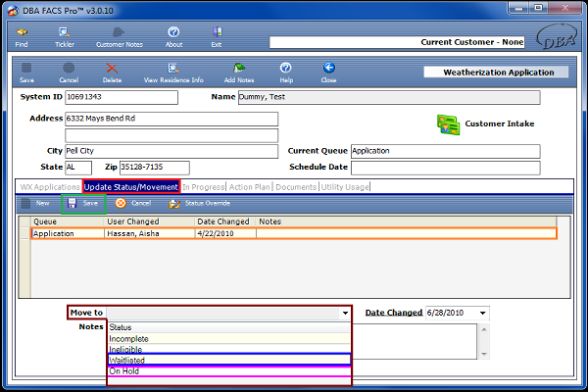
Task: Open the Find tool in top toolbar
Action: (22, 37)
